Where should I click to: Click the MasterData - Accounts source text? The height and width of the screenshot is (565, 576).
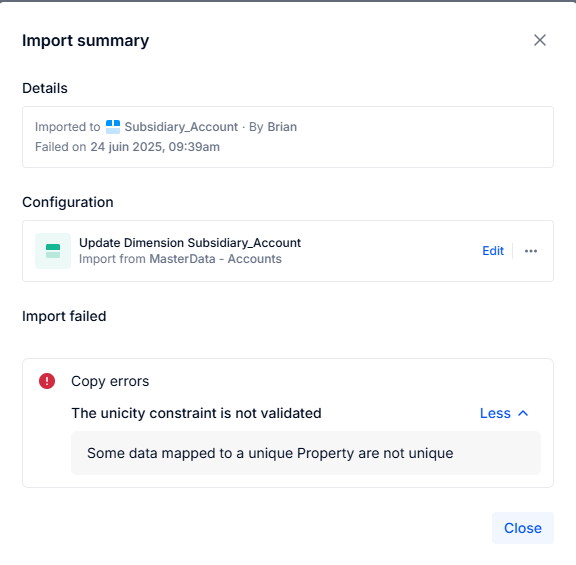pos(216,259)
